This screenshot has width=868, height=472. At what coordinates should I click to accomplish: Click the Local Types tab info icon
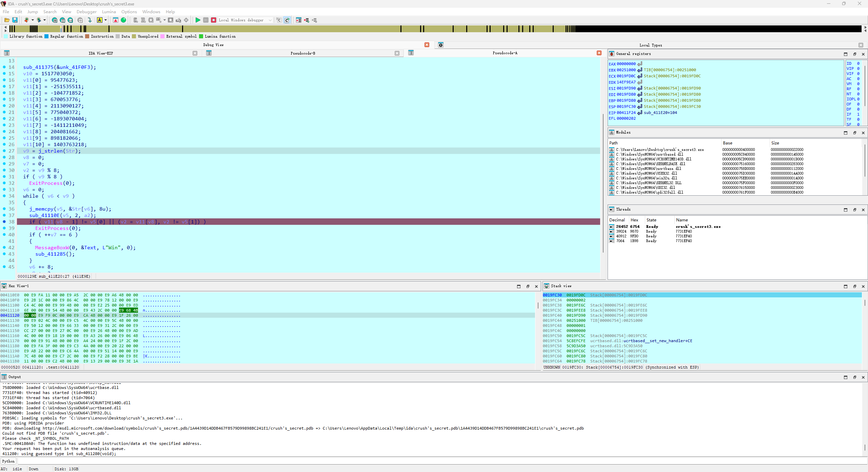[441, 45]
